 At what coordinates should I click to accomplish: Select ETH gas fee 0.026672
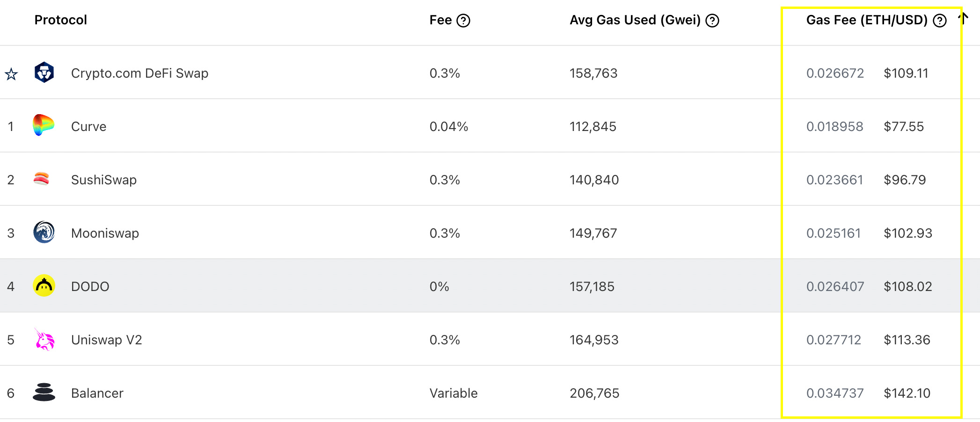pyautogui.click(x=835, y=73)
